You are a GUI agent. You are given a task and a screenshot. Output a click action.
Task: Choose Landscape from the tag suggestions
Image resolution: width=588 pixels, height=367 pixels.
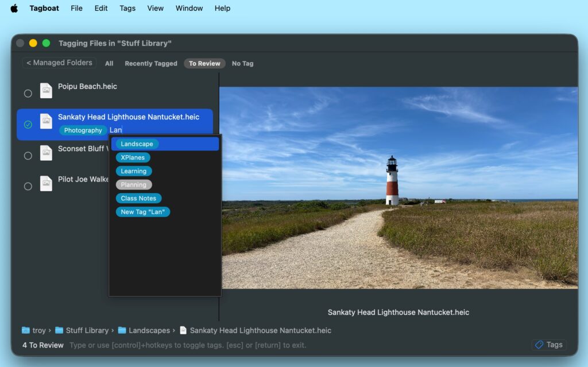[137, 144]
